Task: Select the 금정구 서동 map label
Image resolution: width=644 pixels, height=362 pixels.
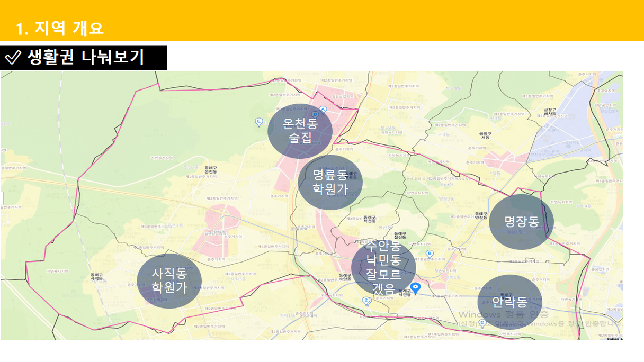Action: tap(486, 135)
